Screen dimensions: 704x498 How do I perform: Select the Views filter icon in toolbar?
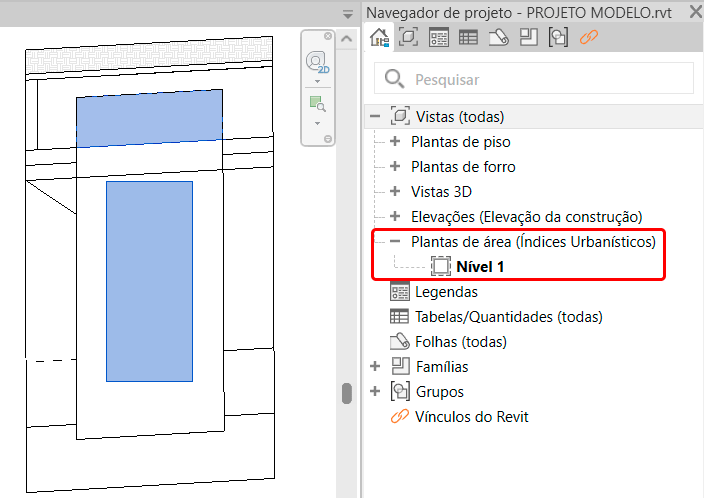(x=408, y=38)
